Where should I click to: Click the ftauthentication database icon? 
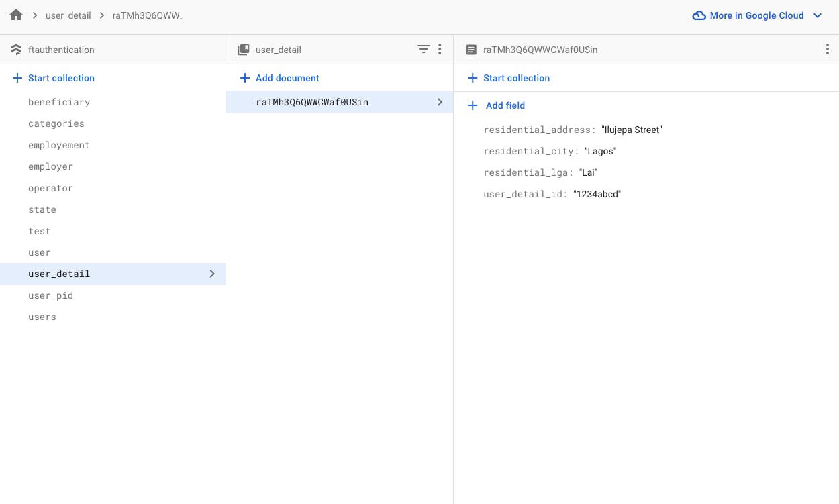coord(17,50)
